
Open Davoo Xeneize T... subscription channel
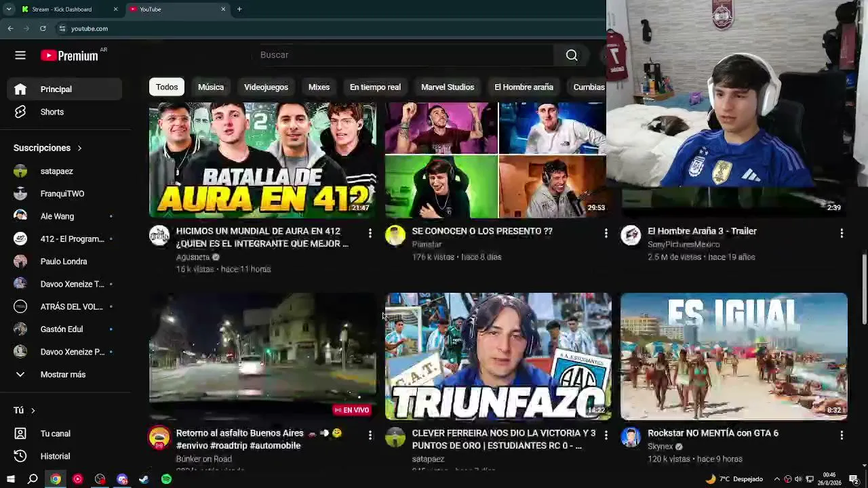coord(65,284)
